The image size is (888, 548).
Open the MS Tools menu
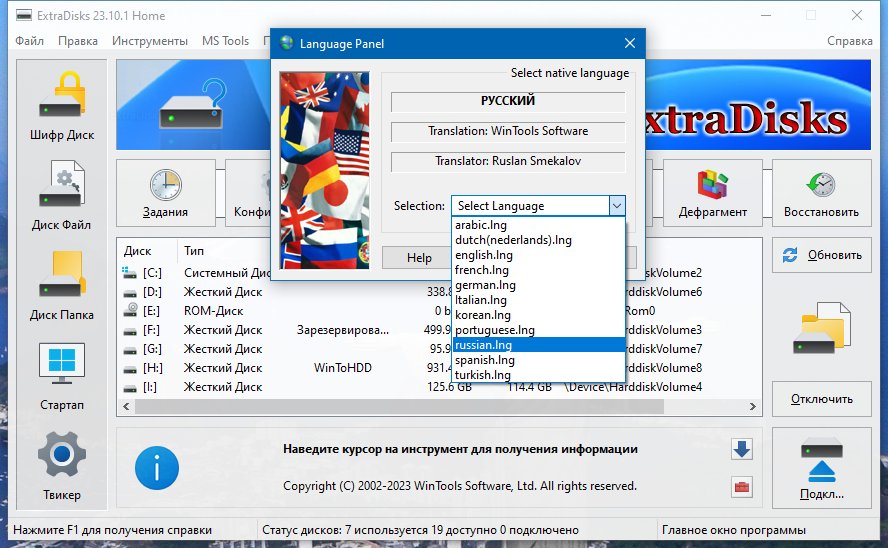(x=225, y=41)
